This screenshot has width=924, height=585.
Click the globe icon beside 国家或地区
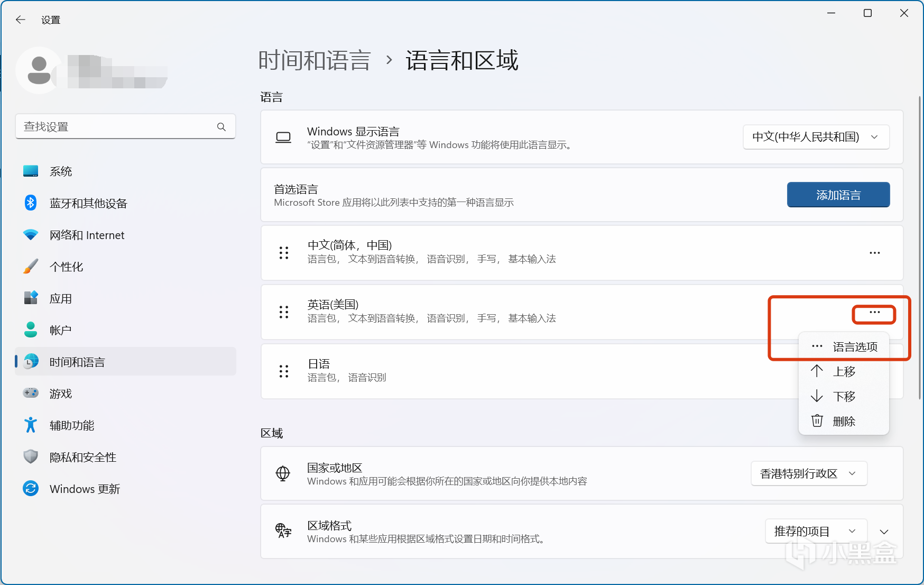click(283, 473)
